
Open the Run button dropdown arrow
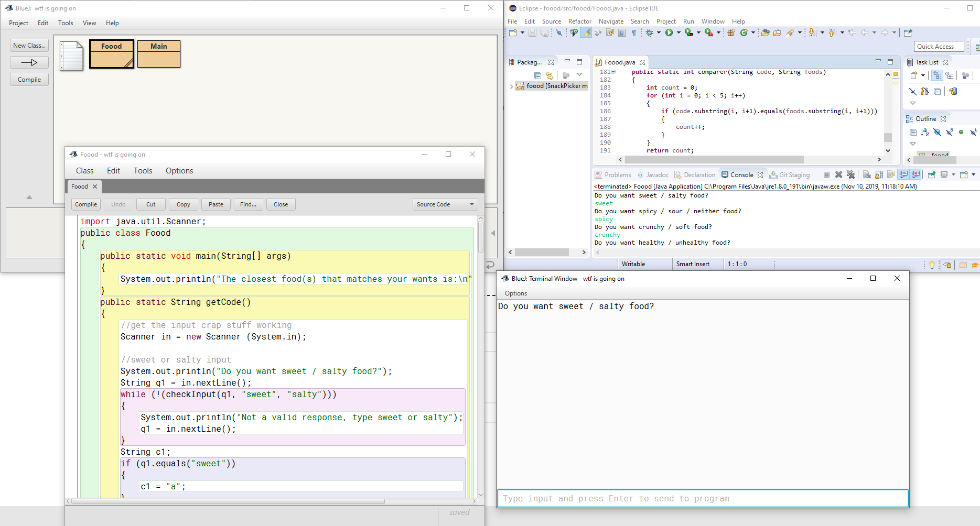[679, 32]
